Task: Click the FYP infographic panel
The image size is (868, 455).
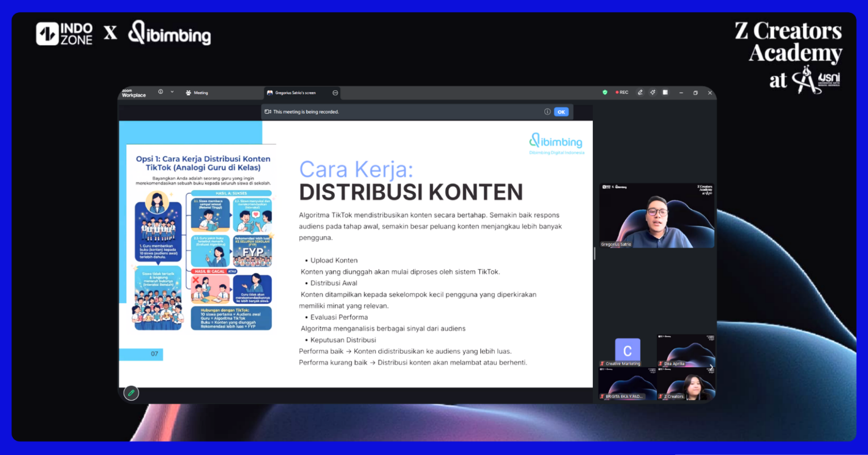Action: (x=252, y=251)
